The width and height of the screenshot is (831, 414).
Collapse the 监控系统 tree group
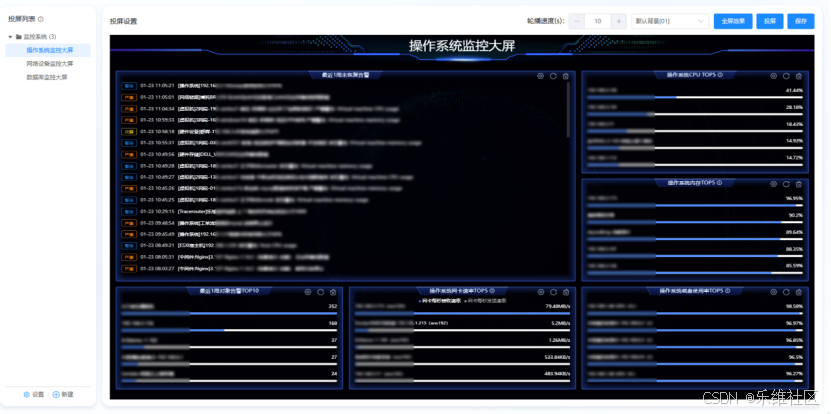click(x=10, y=37)
